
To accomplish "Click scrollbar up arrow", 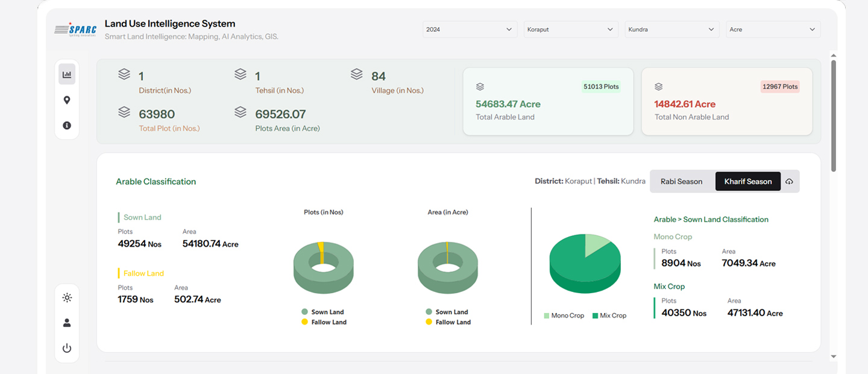I will tap(834, 55).
